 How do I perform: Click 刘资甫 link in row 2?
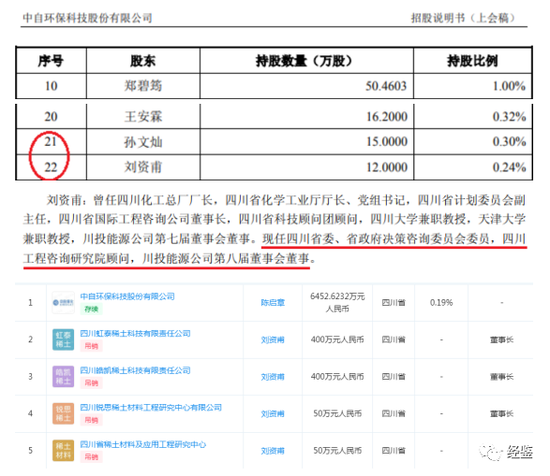pyautogui.click(x=273, y=340)
